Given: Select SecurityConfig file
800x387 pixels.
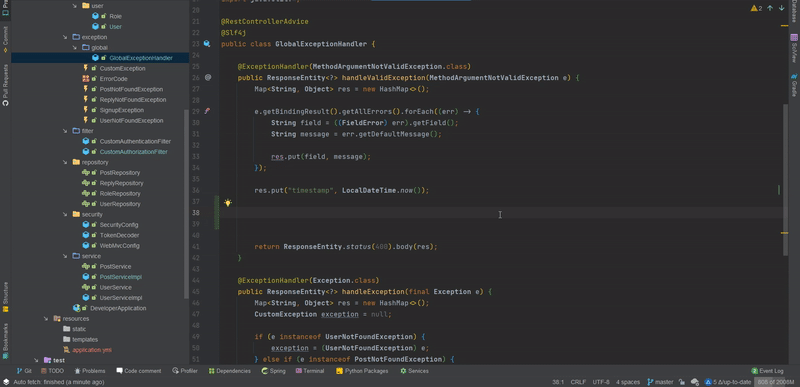Looking at the screenshot, I should 119,225.
